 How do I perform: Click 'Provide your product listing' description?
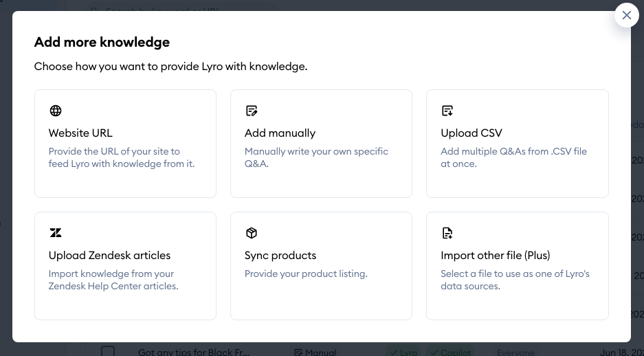[306, 274]
